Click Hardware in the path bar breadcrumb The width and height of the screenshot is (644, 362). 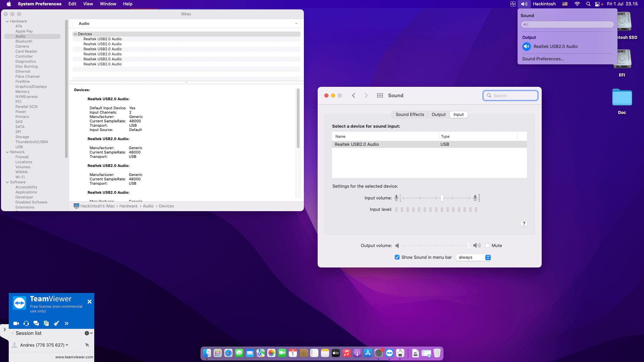pos(128,206)
